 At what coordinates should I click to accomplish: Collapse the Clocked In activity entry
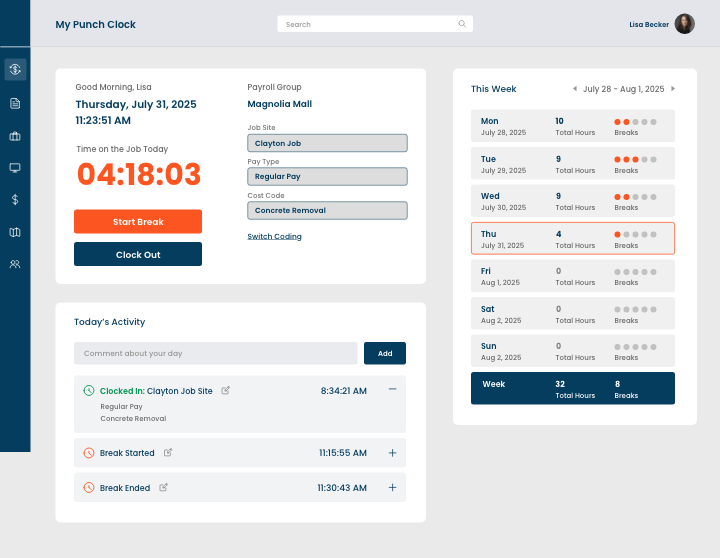pos(393,389)
